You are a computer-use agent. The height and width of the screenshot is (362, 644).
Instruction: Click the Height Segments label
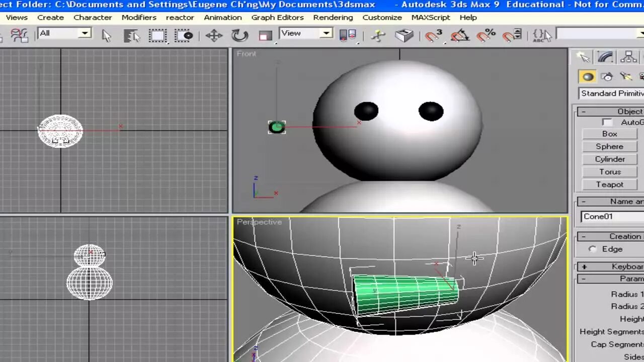click(x=611, y=331)
